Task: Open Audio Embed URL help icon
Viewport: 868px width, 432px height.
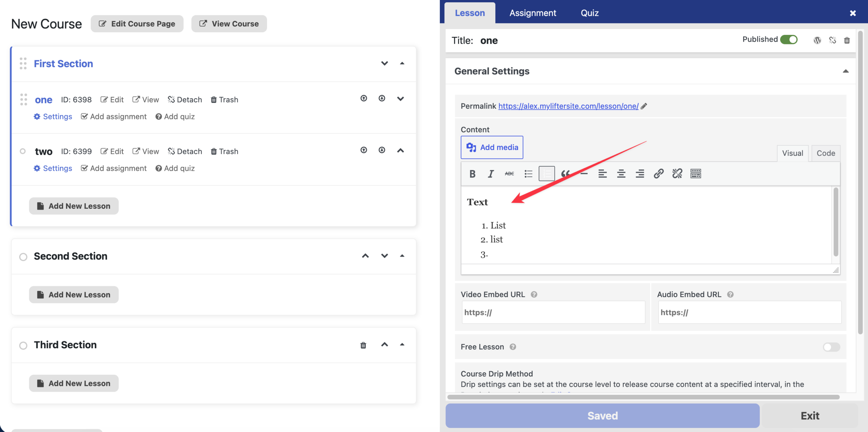Action: pos(730,294)
